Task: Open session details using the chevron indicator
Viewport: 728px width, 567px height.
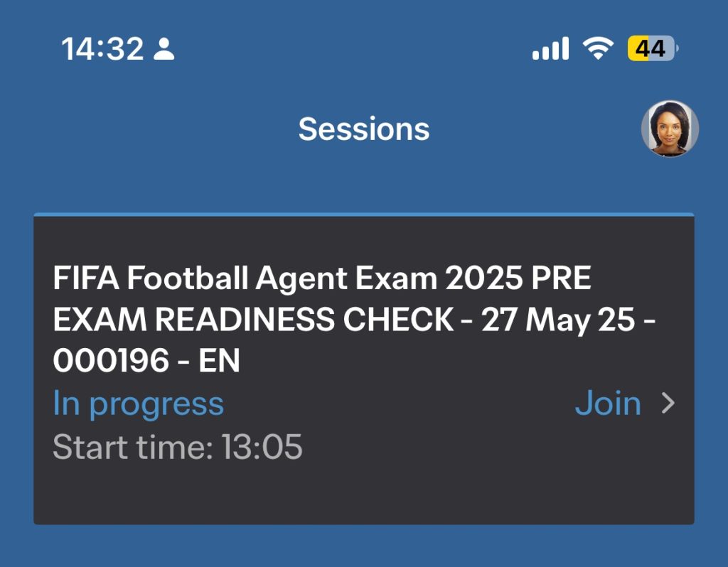Action: tap(667, 404)
